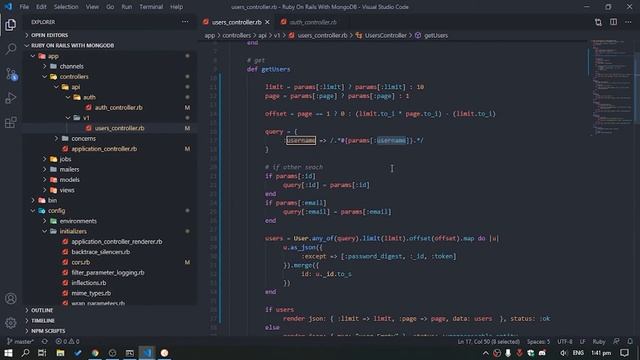Open the errors and warnings counter
Screen dimensions: 640x360
[67, 341]
